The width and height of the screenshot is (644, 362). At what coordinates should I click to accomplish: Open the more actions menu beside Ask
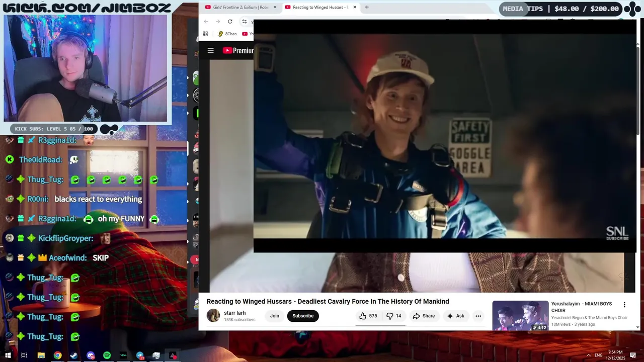(x=478, y=316)
